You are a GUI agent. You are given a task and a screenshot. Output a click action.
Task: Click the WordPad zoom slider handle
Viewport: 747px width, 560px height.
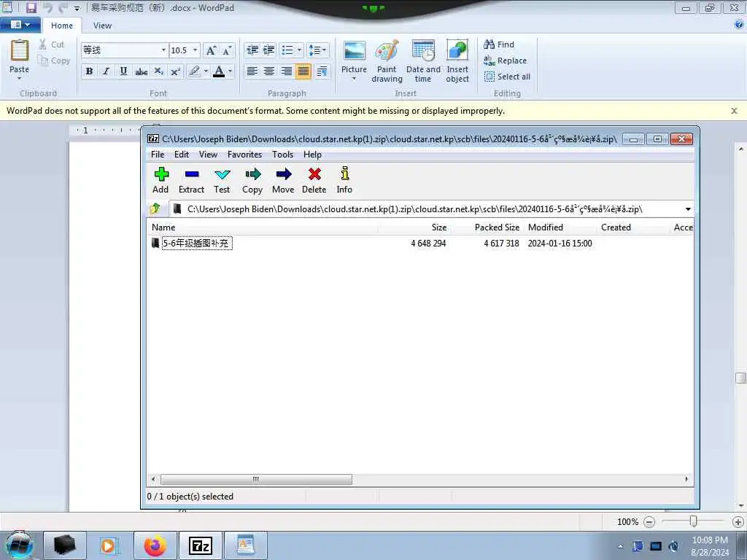click(693, 521)
